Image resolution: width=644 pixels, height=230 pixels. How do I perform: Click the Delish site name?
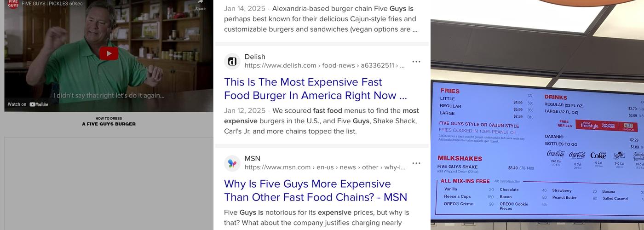[255, 57]
